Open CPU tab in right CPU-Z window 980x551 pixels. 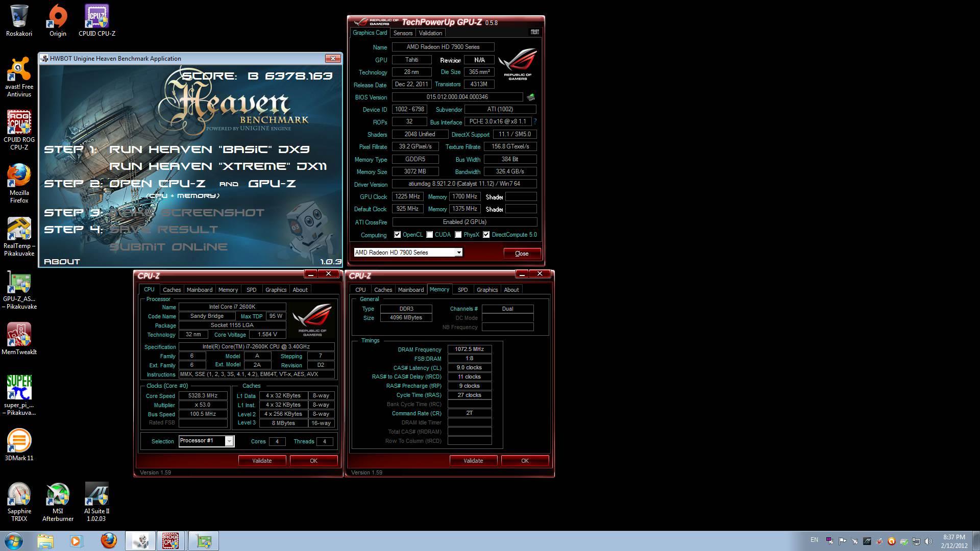coord(360,290)
